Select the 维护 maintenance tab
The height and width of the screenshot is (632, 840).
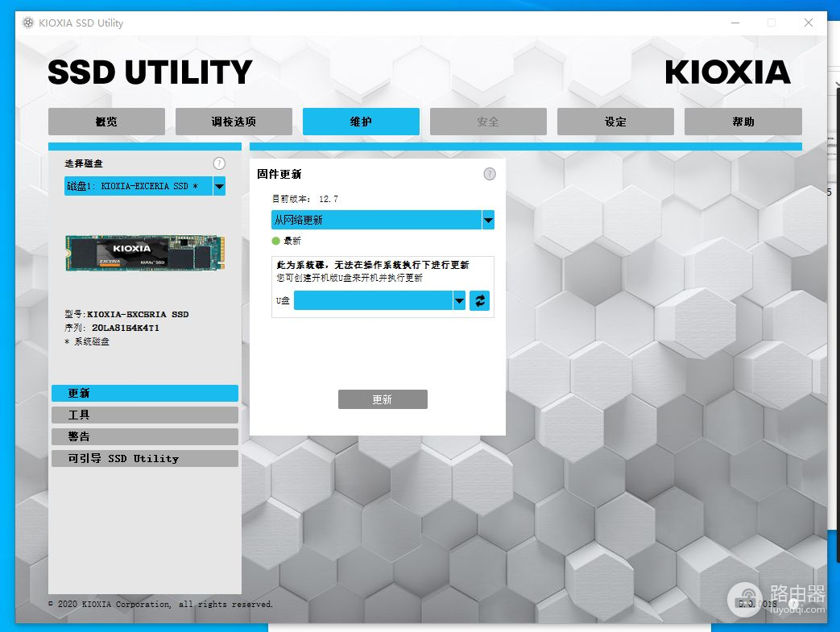tap(361, 122)
